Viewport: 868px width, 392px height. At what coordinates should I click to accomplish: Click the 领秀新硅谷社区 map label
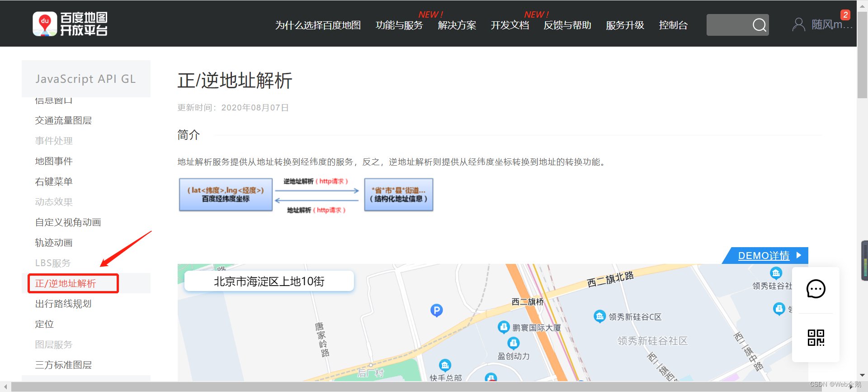[x=652, y=341]
